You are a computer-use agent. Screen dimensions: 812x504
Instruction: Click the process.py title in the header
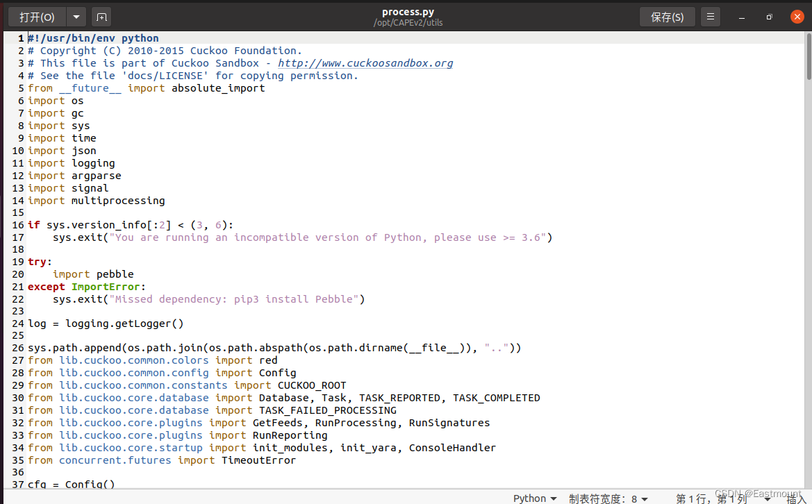(408, 12)
